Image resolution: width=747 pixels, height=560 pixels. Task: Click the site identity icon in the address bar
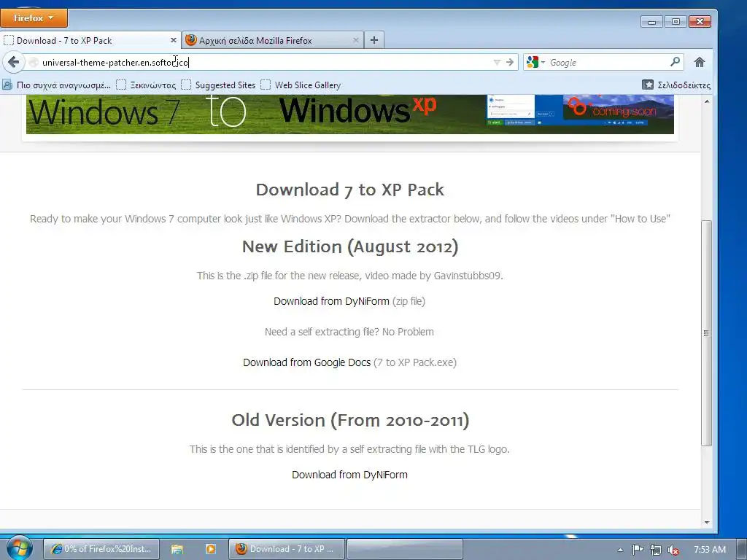(x=34, y=63)
